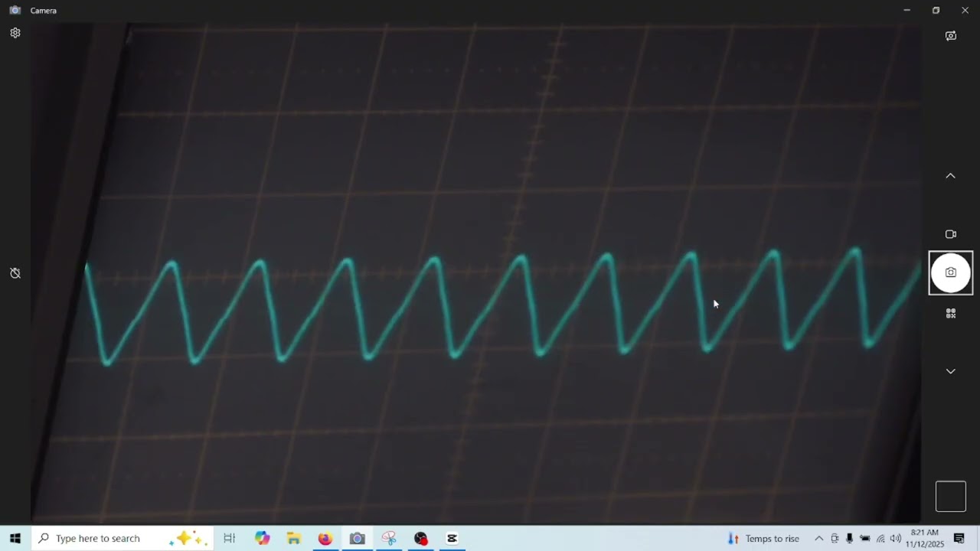
Task: Switch camera using the change camera icon
Action: point(951,36)
